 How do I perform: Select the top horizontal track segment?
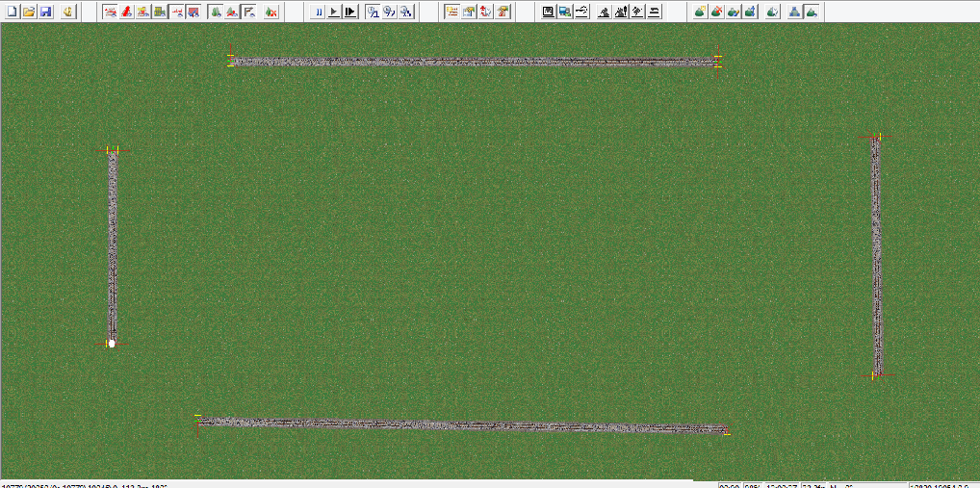[475, 62]
